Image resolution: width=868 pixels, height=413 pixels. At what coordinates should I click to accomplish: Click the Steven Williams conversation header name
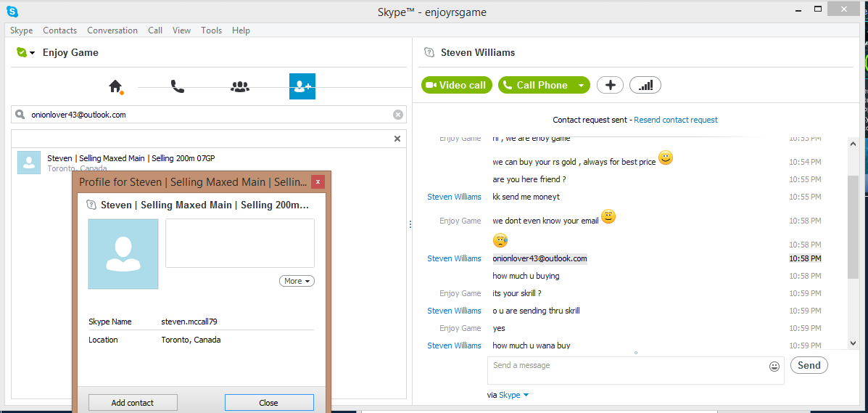point(478,53)
